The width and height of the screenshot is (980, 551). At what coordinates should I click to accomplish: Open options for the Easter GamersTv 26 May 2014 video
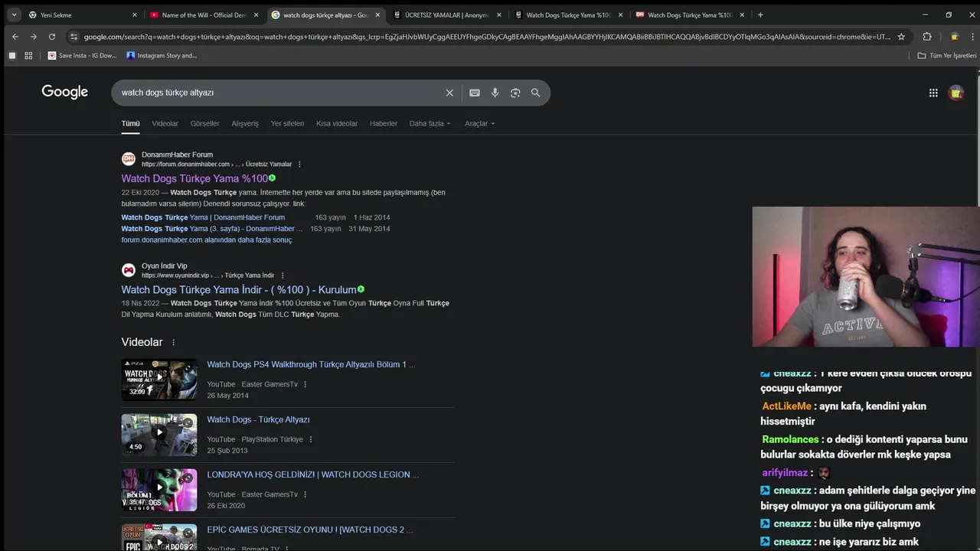(305, 384)
